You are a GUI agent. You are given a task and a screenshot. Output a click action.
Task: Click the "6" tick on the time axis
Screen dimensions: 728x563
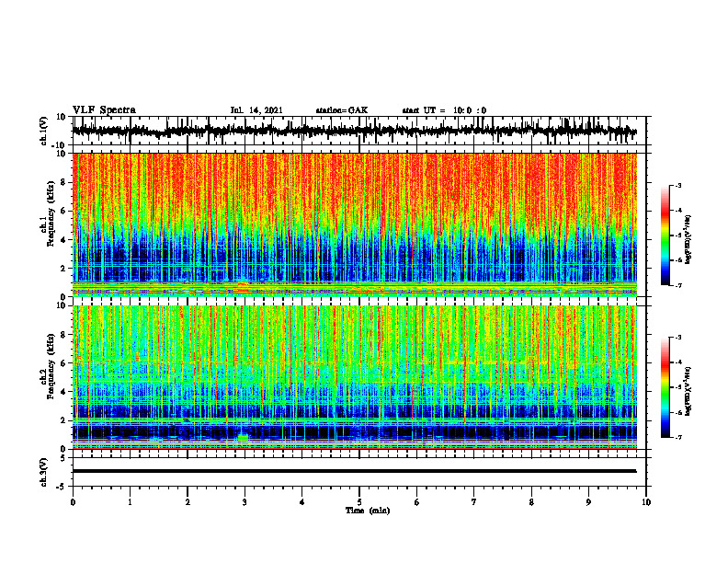[x=417, y=502]
